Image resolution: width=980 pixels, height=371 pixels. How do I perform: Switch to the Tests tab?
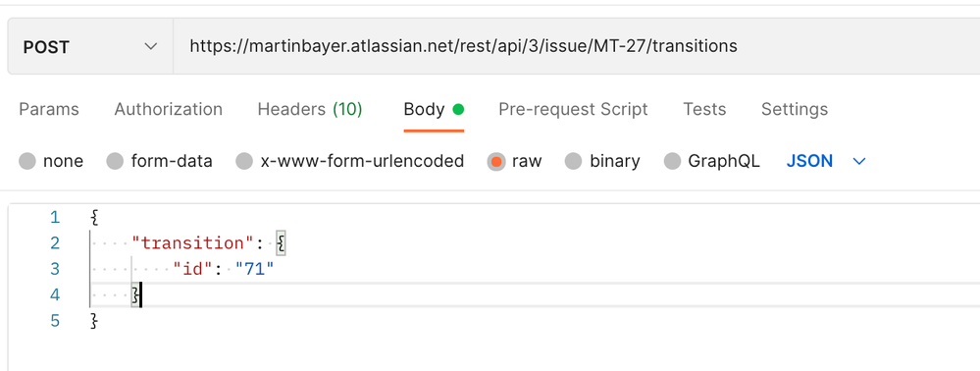pyautogui.click(x=704, y=110)
